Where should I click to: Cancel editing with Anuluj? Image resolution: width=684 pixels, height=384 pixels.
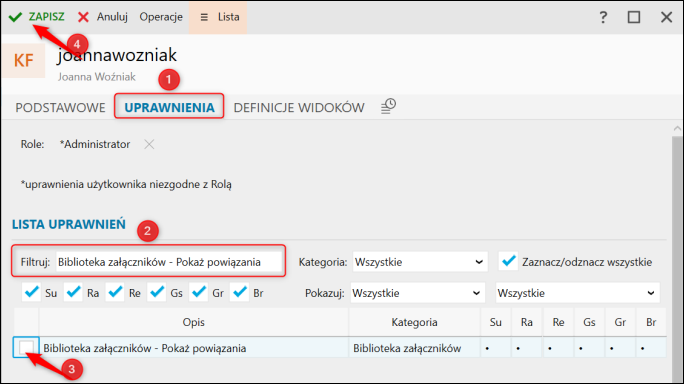[x=112, y=17]
